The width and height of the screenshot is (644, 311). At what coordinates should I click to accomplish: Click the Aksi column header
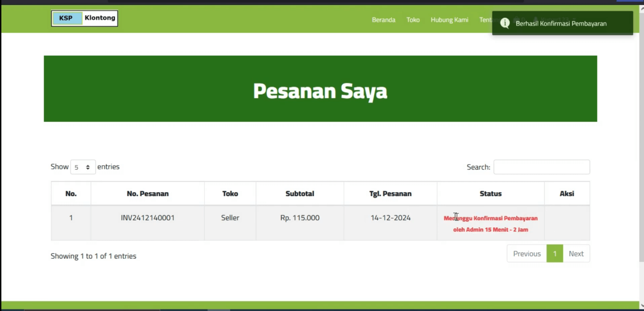click(567, 194)
